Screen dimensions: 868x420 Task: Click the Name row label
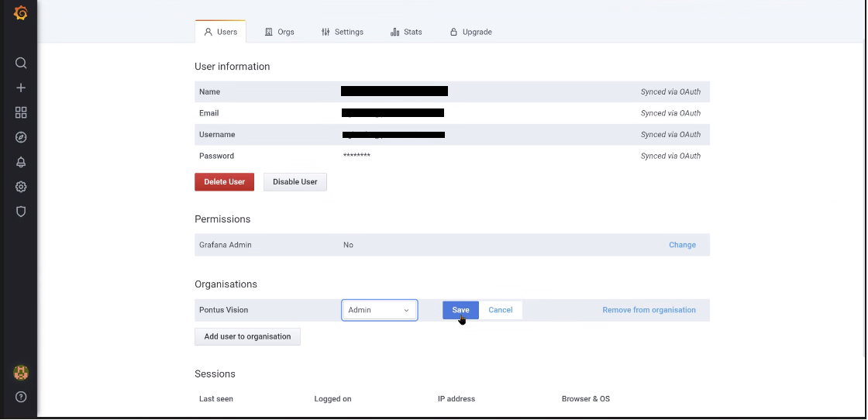[210, 92]
